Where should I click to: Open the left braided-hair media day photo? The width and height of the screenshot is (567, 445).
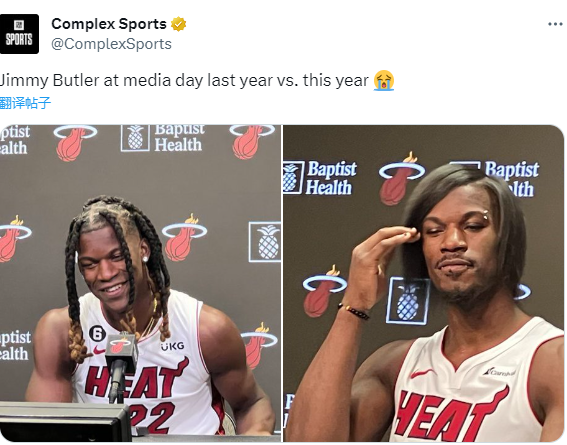140,283
